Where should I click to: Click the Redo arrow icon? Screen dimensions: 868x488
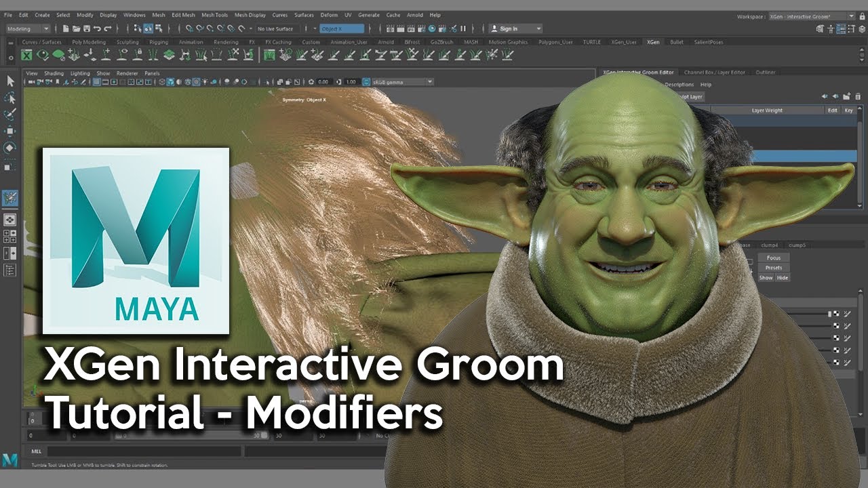click(x=107, y=29)
